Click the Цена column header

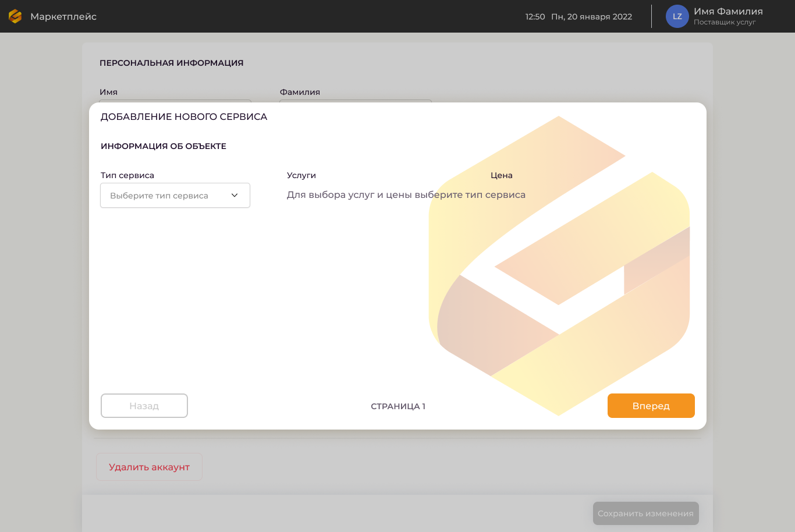(501, 175)
